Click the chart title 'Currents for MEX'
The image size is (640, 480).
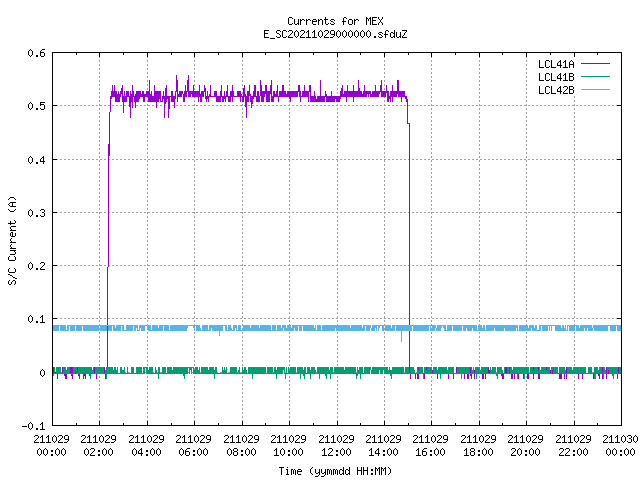pyautogui.click(x=335, y=21)
